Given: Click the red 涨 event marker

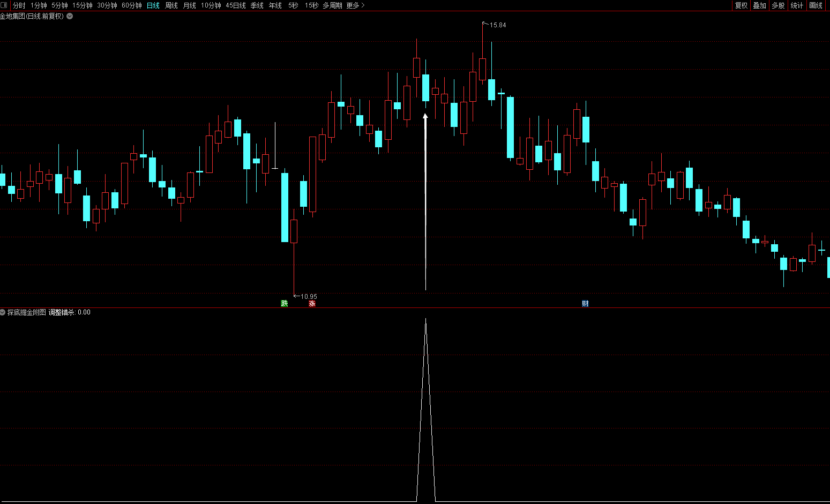Looking at the screenshot, I should point(312,304).
